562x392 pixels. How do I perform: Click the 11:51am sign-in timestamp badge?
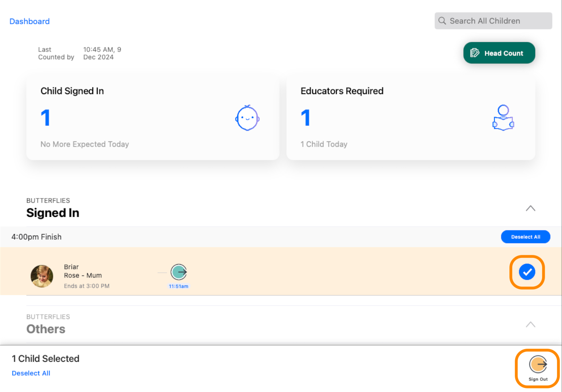[178, 286]
